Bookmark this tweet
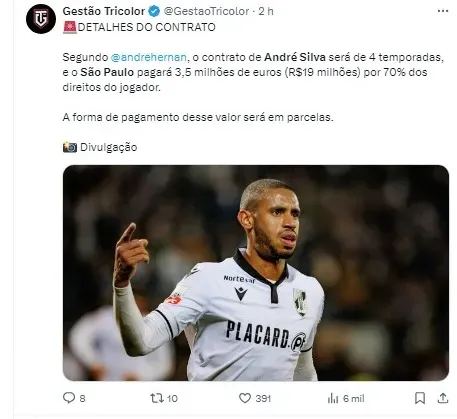Screen dimensions: 457x419 pos(420,398)
